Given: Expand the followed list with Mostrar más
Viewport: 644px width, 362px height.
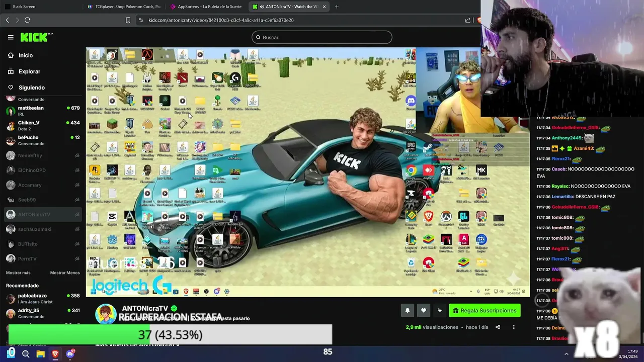Looking at the screenshot, I should pos(18,273).
